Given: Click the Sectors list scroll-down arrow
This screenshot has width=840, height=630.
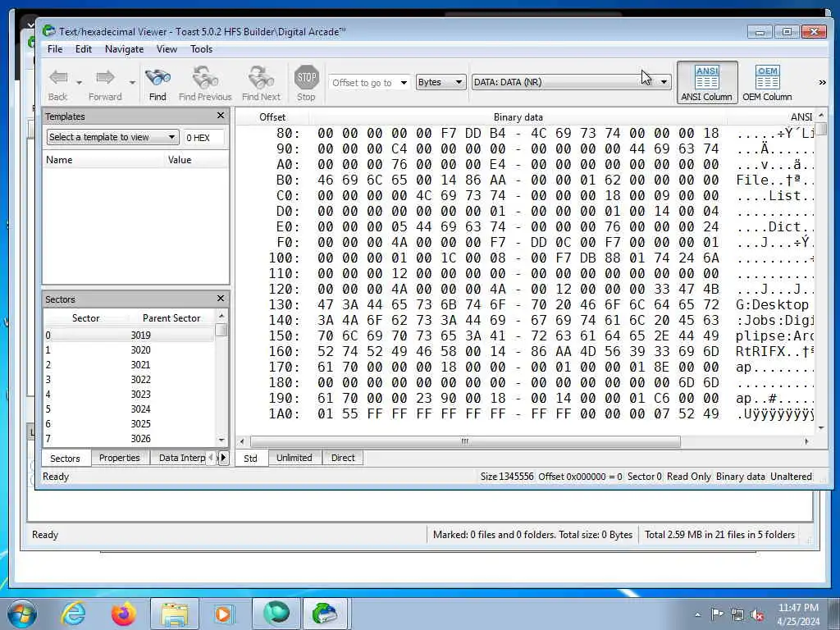Looking at the screenshot, I should pyautogui.click(x=221, y=440).
